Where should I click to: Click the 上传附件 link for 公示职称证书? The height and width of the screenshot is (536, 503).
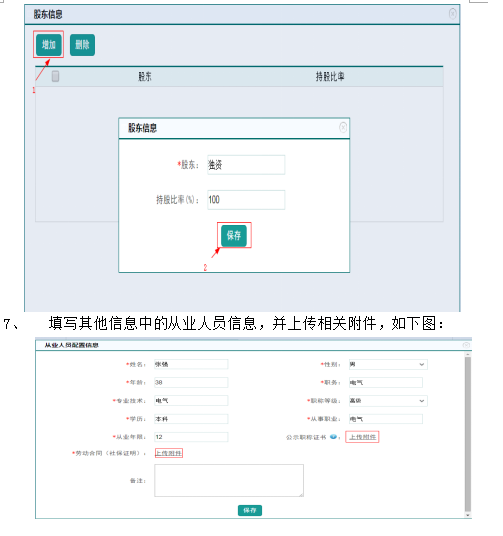[x=362, y=437]
